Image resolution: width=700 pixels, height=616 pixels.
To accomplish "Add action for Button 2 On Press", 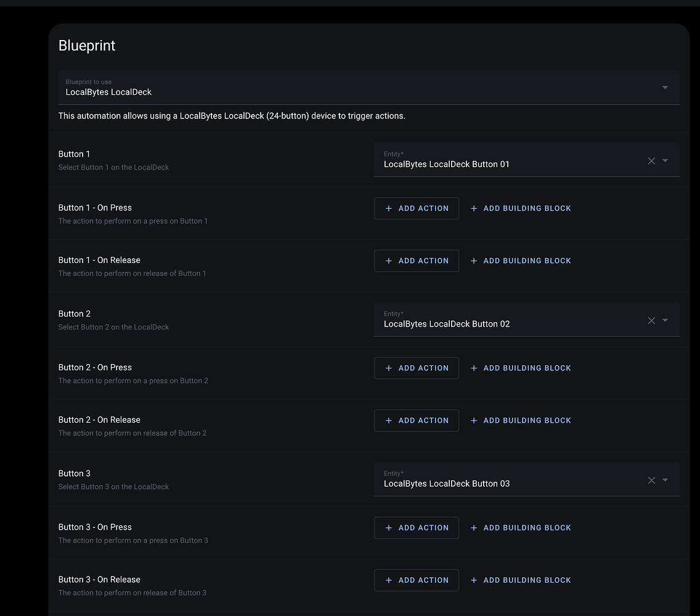I will pyautogui.click(x=417, y=368).
